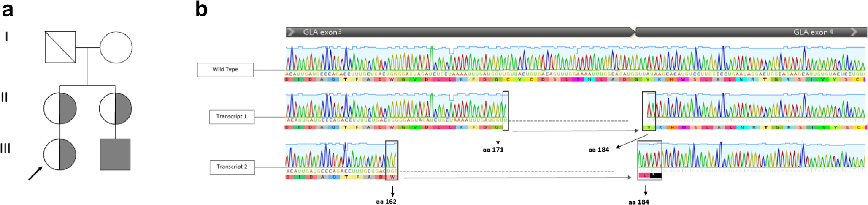The width and height of the screenshot is (868, 205).
Task: Click the boxed W residue ending Transcript 2 exon 3
Action: tap(392, 177)
